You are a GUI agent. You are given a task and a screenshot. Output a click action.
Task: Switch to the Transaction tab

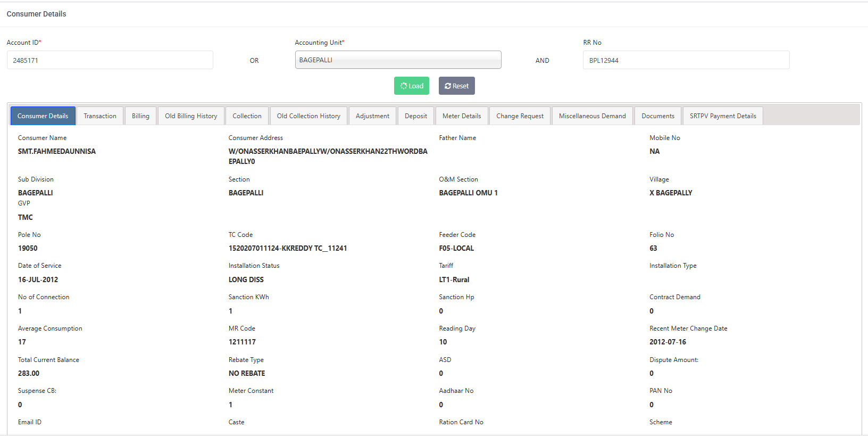(x=100, y=116)
